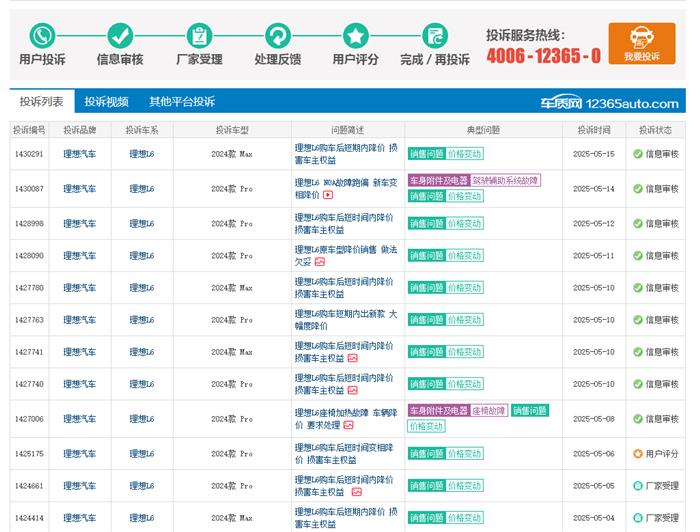The height and width of the screenshot is (532, 700).
Task: Click the 典型问题 column header
Action: (x=483, y=130)
